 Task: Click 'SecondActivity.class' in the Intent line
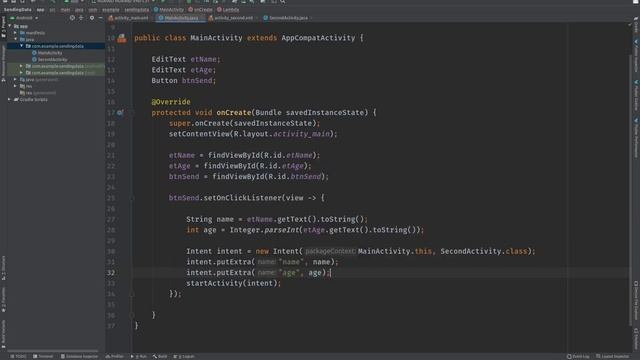pyautogui.click(x=483, y=251)
